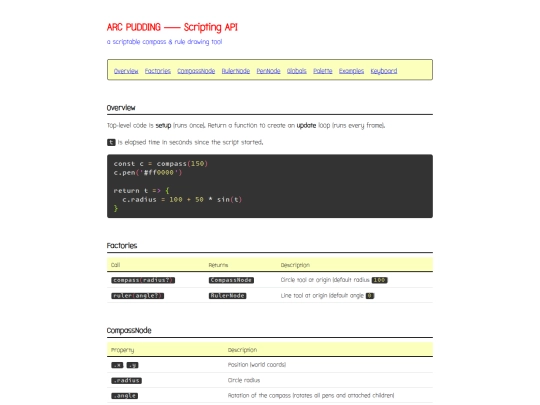Viewport: 540px width, 405px height.
Task: Click the Description header in Factories table
Action: point(295,265)
